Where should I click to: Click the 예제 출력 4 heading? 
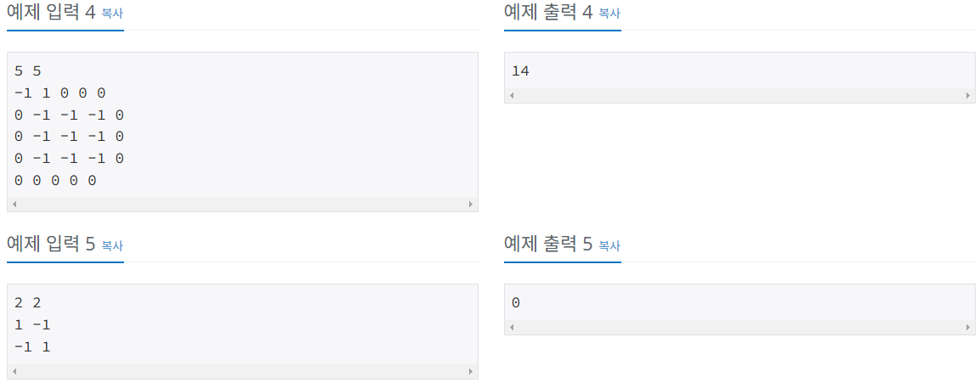coord(548,13)
